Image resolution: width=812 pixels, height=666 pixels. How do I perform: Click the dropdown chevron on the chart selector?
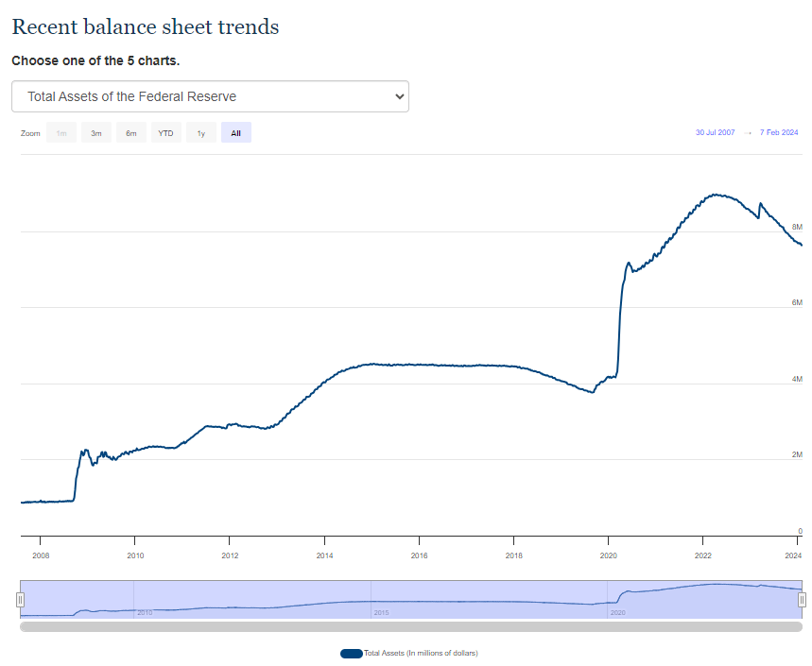click(x=398, y=96)
